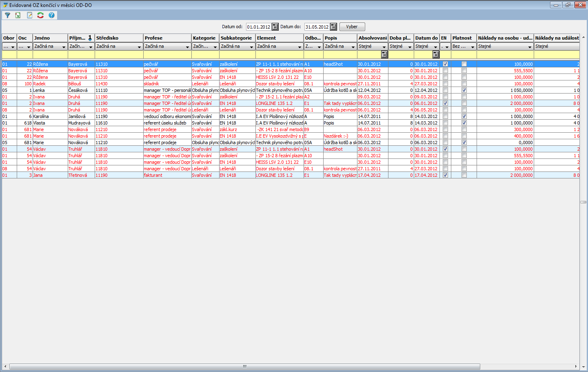The width and height of the screenshot is (588, 372).
Task: Click the refresh arrows toolbar icon
Action: [40, 15]
